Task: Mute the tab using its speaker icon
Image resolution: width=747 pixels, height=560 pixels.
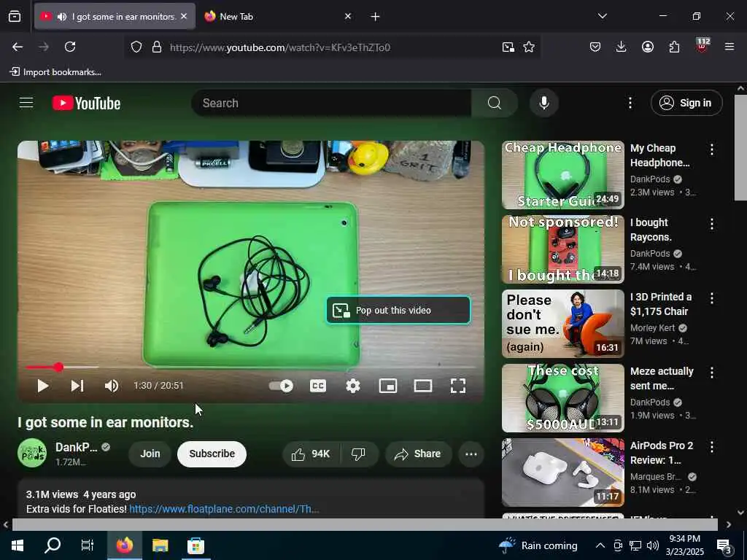Action: pos(62,17)
